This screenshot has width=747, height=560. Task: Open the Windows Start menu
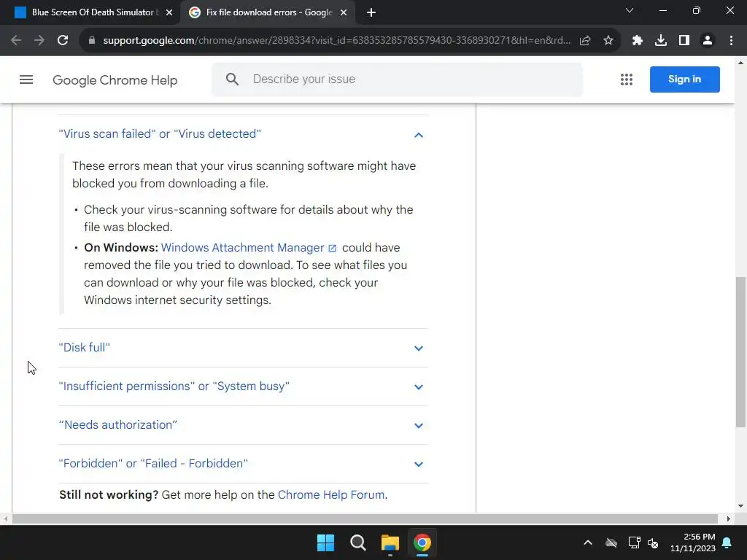[x=326, y=542]
